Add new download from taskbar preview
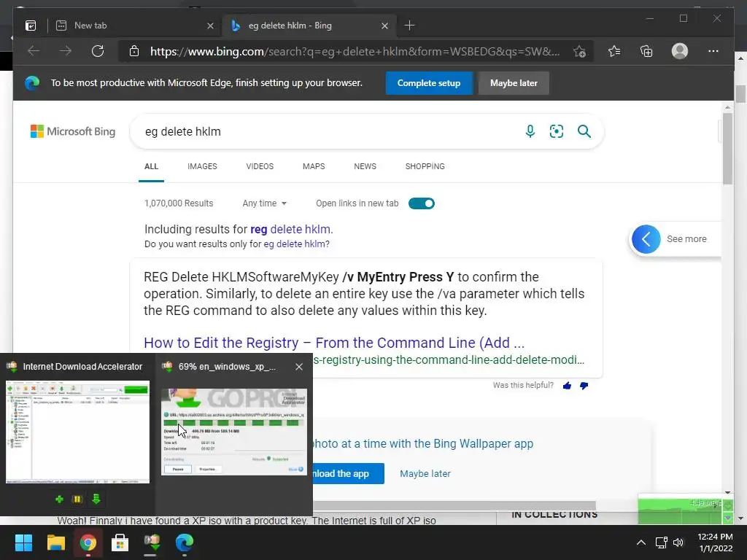747x560 pixels. (x=59, y=499)
